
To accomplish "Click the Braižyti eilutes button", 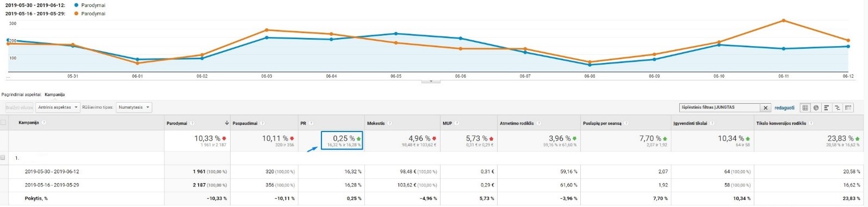I will [20, 108].
